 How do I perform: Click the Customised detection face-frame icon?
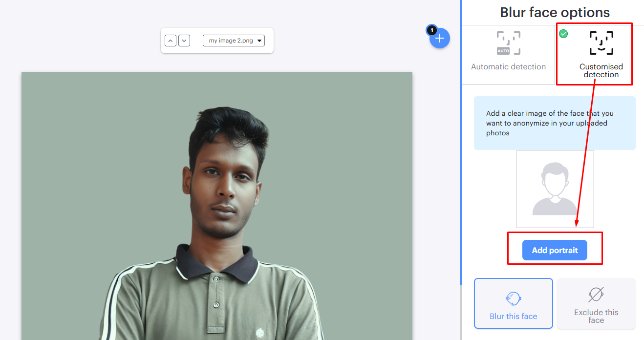point(601,42)
